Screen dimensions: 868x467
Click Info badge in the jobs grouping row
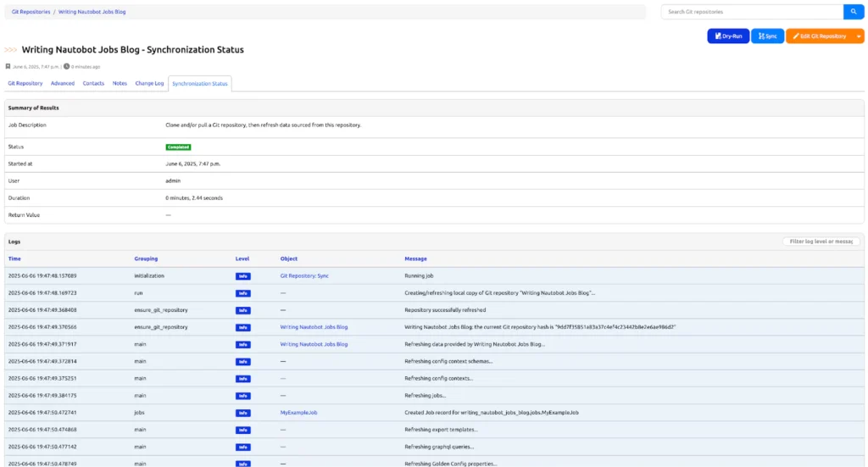[243, 413]
